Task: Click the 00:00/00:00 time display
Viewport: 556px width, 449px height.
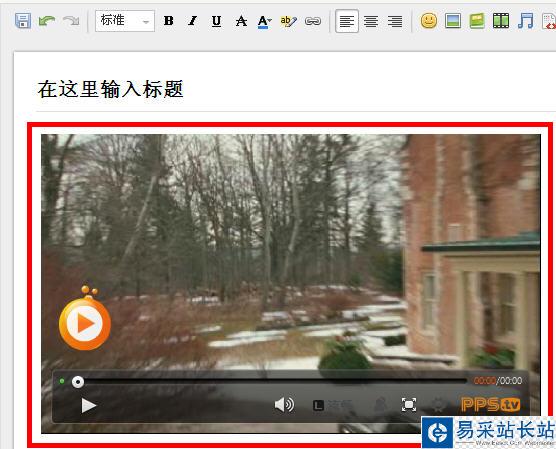Action: coord(498,381)
